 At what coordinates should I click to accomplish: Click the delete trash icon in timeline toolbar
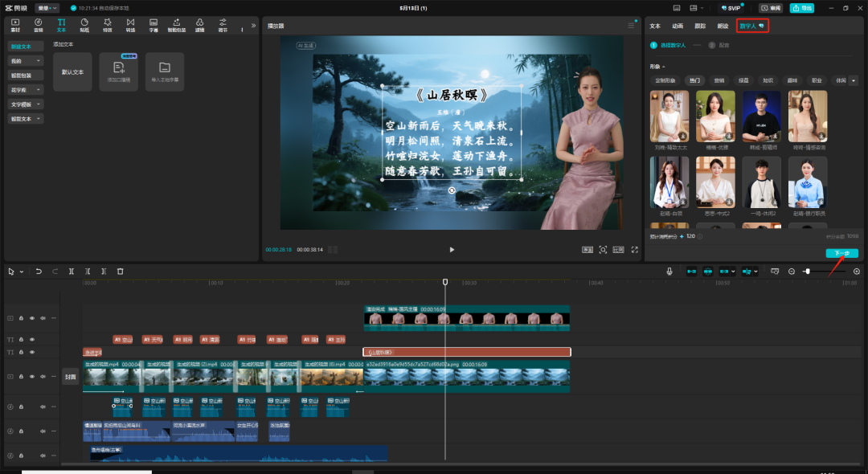(120, 272)
